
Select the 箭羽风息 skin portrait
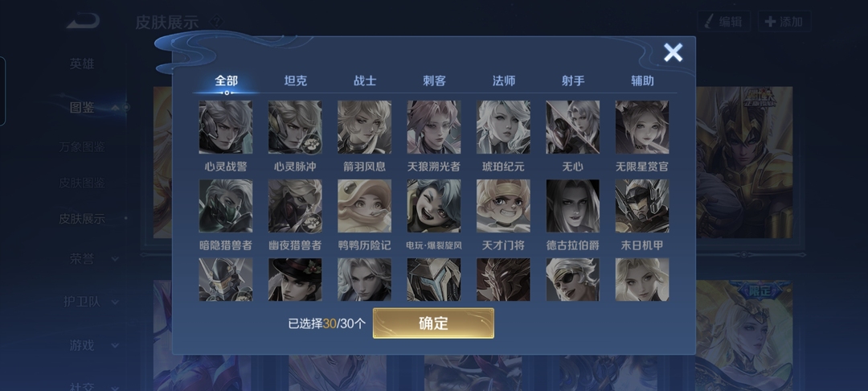[365, 127]
